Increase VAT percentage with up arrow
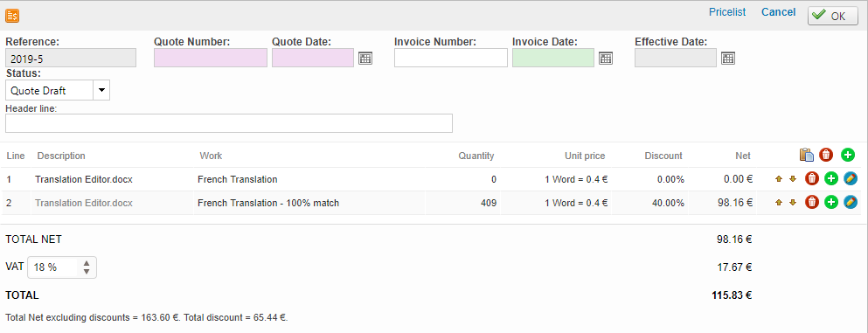The height and width of the screenshot is (333, 868). [87, 264]
